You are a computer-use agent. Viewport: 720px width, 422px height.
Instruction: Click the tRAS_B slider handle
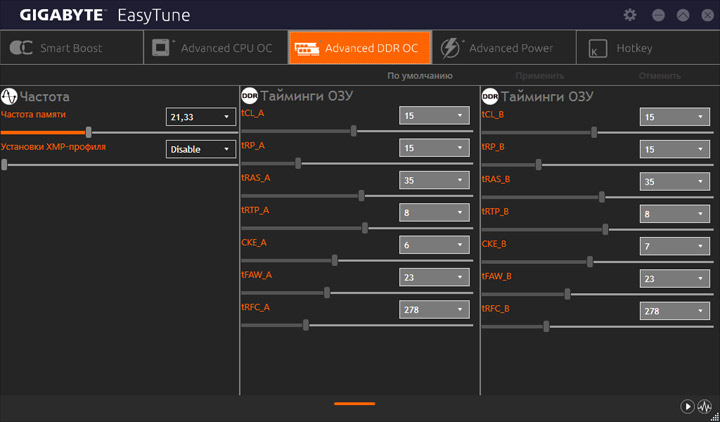(x=602, y=197)
